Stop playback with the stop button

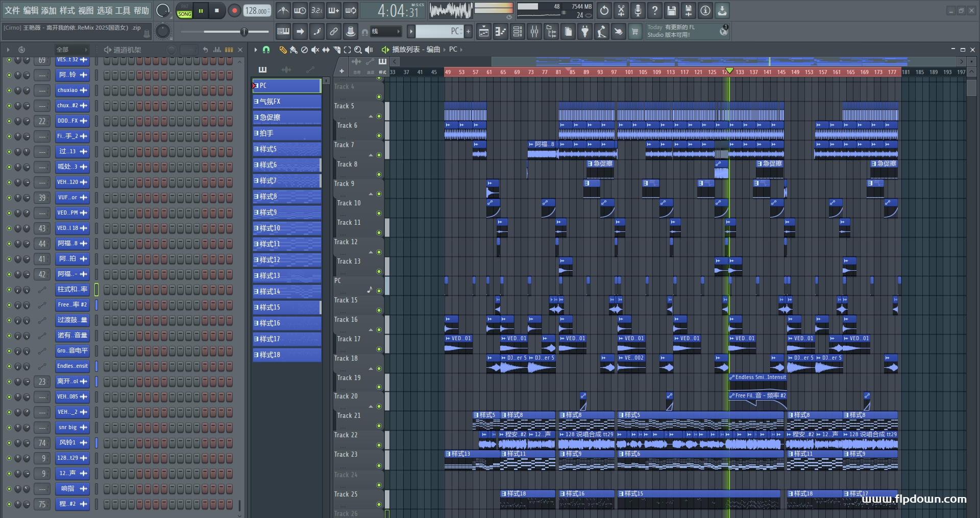click(x=217, y=11)
